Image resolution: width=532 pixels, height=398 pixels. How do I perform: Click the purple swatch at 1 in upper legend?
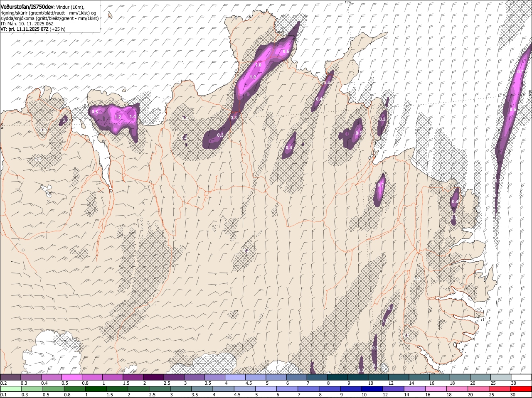pyautogui.click(x=112, y=377)
